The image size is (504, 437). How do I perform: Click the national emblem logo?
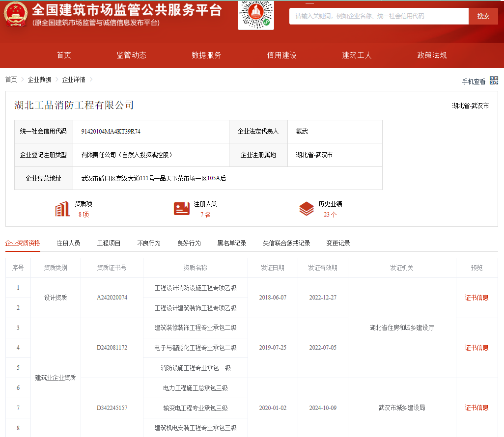[x=15, y=14]
